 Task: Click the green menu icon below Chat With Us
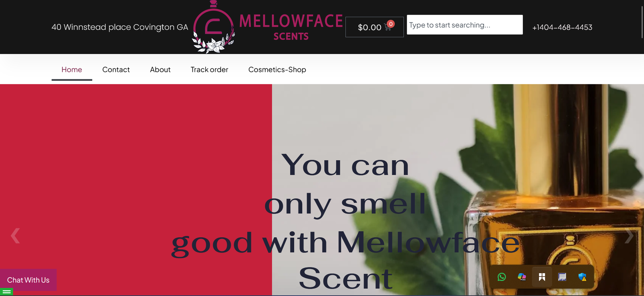tap(6, 292)
